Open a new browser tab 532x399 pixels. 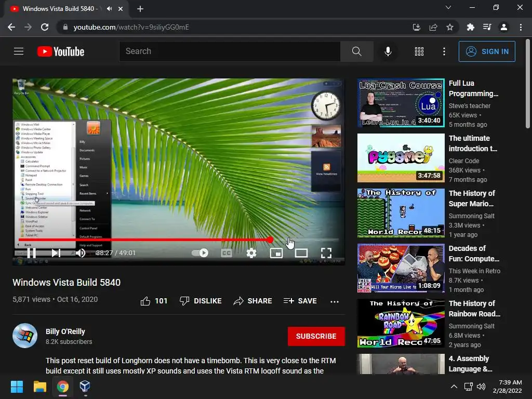tap(140, 9)
